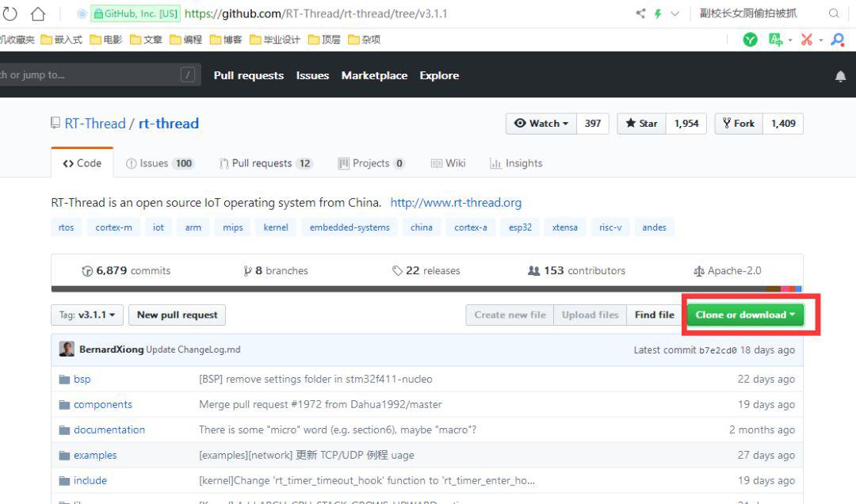Viewport: 856px width, 504px height.
Task: Open the RT-Thread organization link
Action: pyautogui.click(x=95, y=124)
